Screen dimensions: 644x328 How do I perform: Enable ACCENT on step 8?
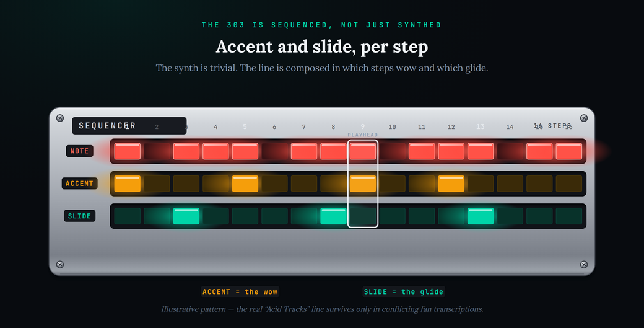pyautogui.click(x=333, y=184)
